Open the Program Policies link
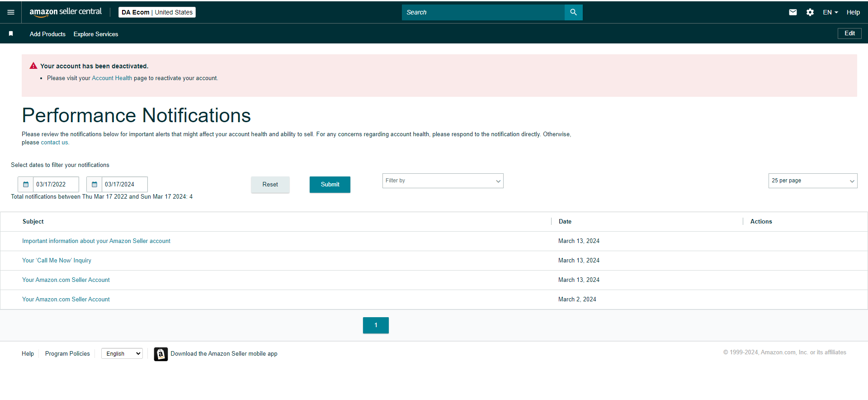This screenshot has height=400, width=868. click(x=67, y=354)
